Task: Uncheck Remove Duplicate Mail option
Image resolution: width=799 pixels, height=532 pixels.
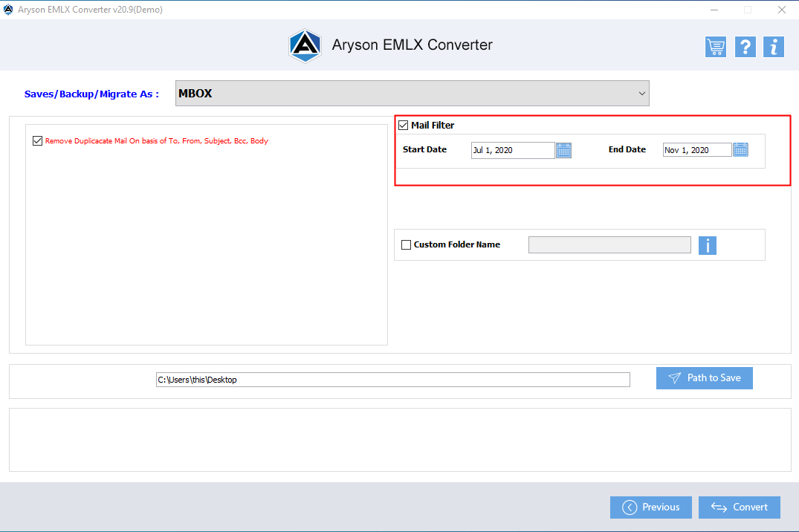Action: click(x=37, y=140)
